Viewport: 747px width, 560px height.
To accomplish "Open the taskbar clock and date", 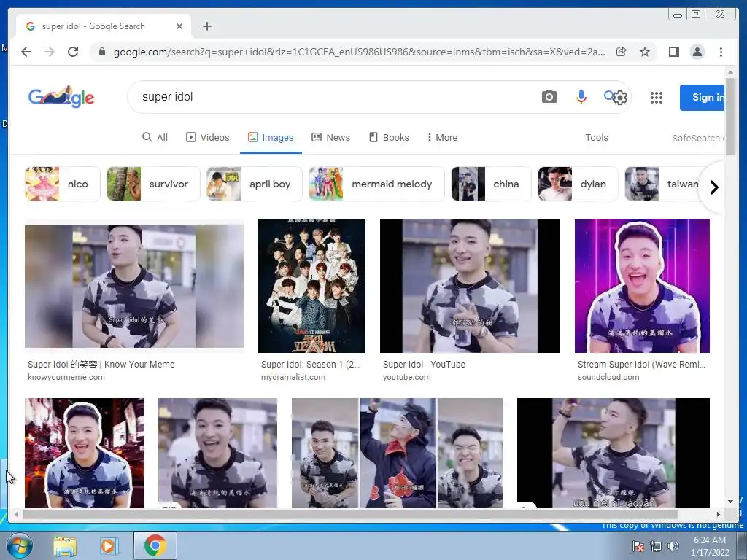I will click(x=710, y=546).
